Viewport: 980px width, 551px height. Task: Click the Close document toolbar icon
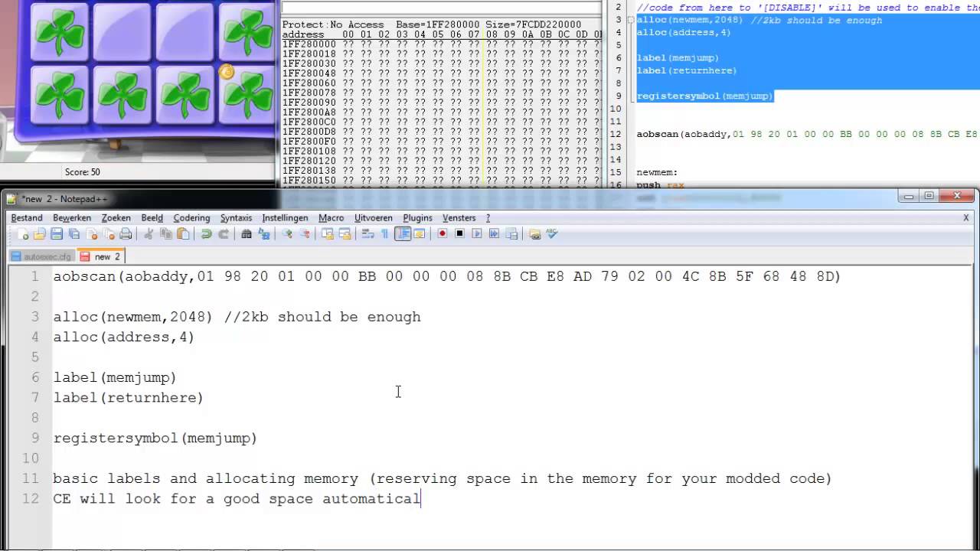[91, 233]
